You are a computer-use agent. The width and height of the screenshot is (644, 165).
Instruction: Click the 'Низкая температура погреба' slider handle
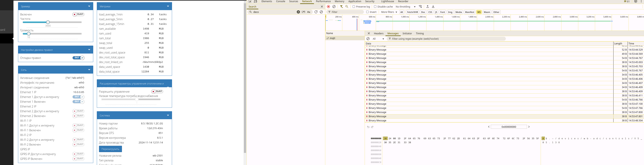(137, 99)
